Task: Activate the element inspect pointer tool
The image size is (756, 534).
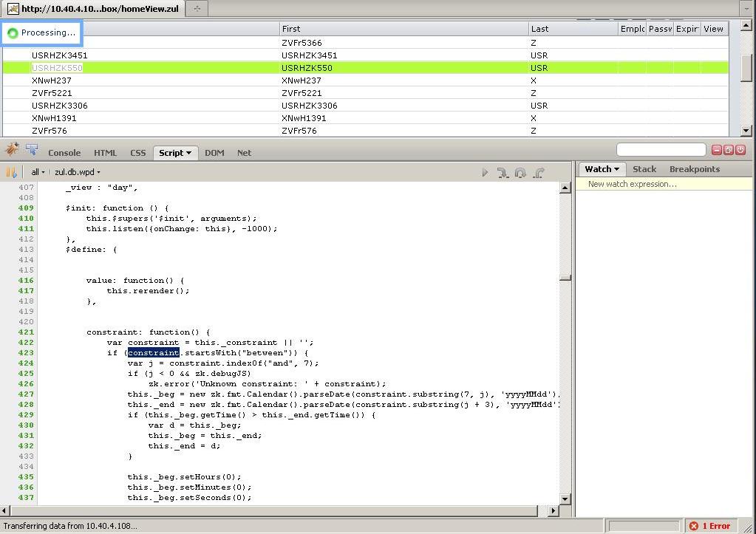Action: (33, 150)
